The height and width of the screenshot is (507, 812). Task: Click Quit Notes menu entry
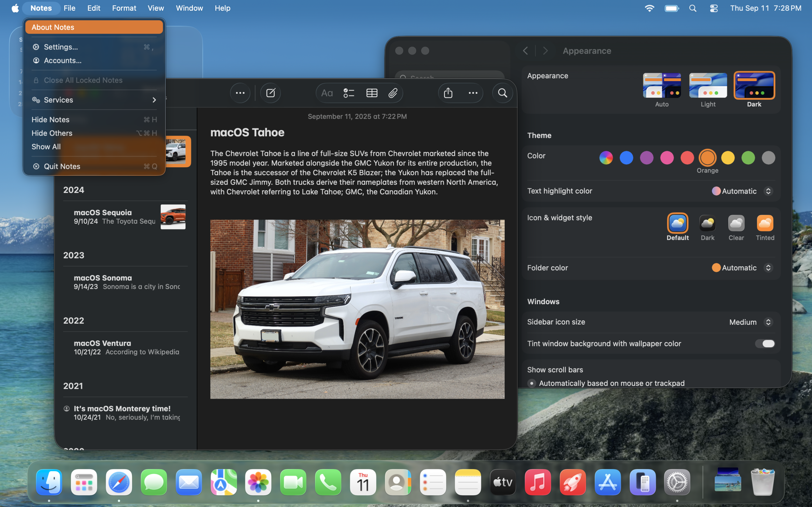click(62, 166)
